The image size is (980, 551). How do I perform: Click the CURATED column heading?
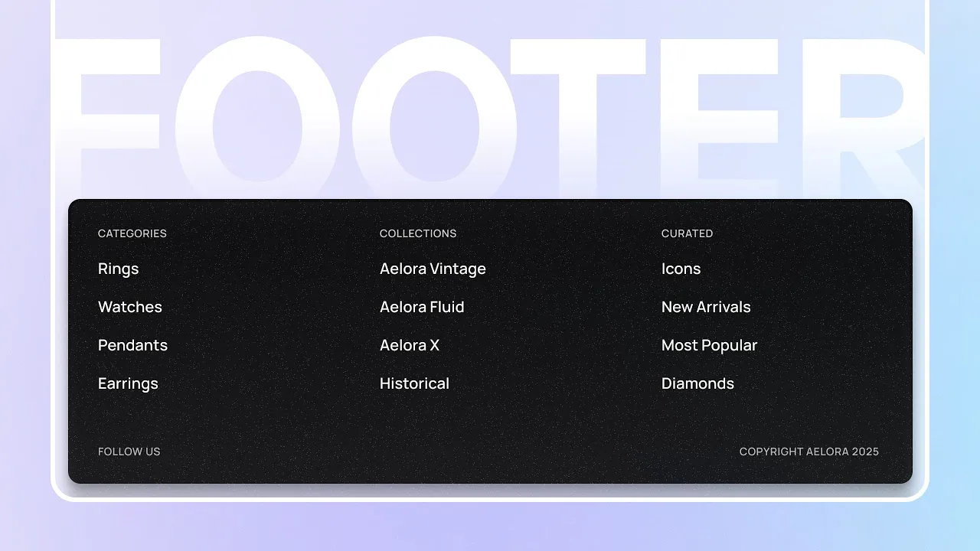click(687, 233)
